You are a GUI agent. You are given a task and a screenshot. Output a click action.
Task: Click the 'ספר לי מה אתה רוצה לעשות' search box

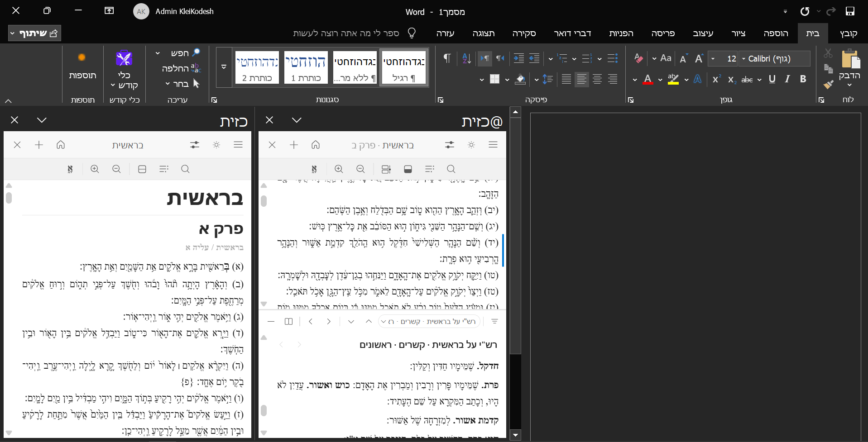click(x=346, y=33)
